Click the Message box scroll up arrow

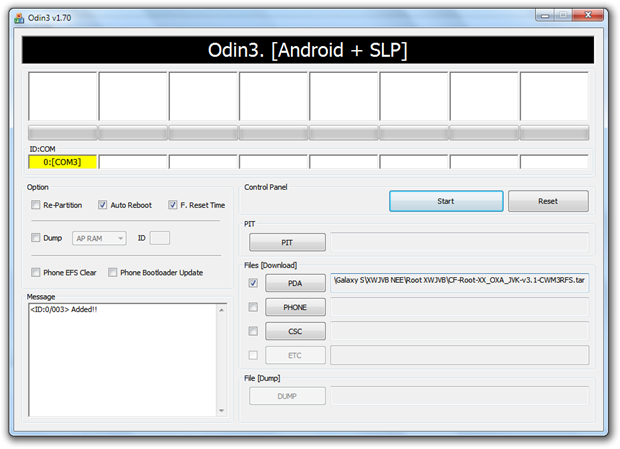tap(221, 310)
